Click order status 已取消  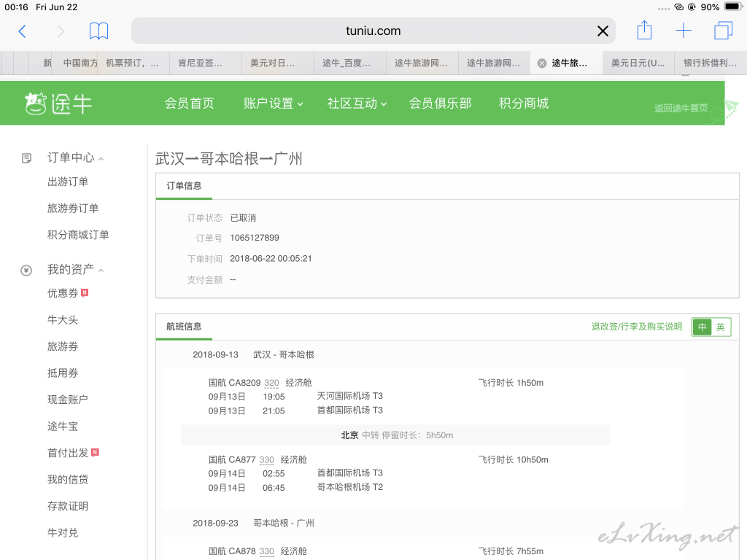[243, 217]
